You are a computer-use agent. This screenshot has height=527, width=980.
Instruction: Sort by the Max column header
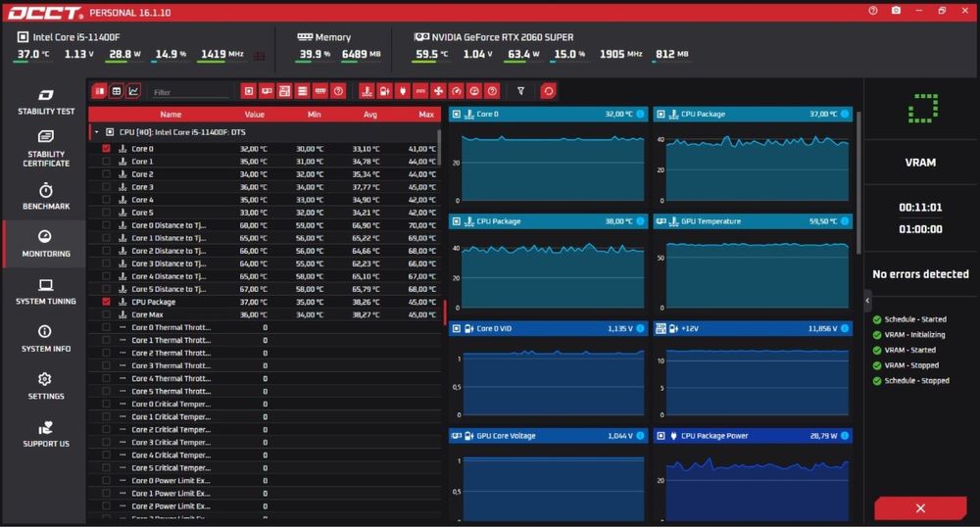426,115
